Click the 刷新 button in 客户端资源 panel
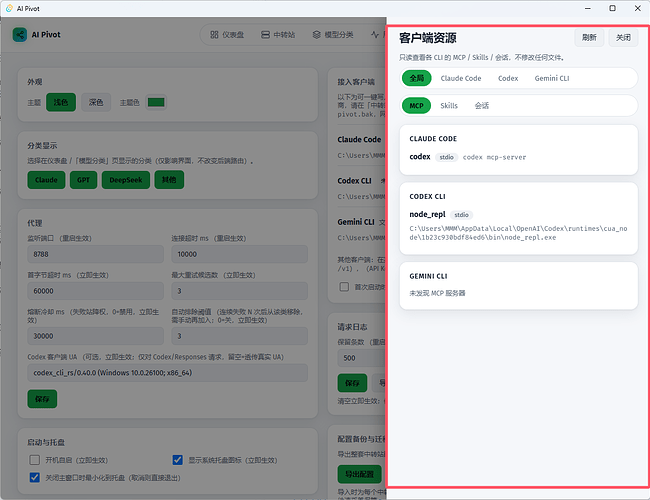The image size is (650, 500). [589, 37]
